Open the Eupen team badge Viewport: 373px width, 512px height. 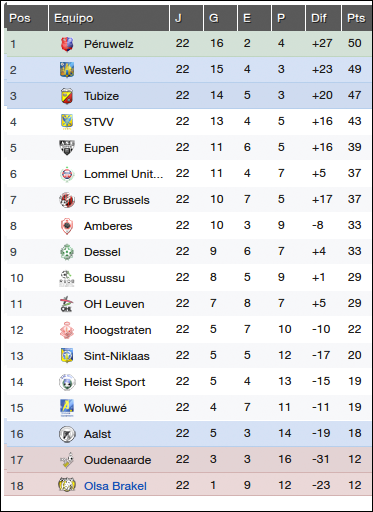tap(67, 148)
